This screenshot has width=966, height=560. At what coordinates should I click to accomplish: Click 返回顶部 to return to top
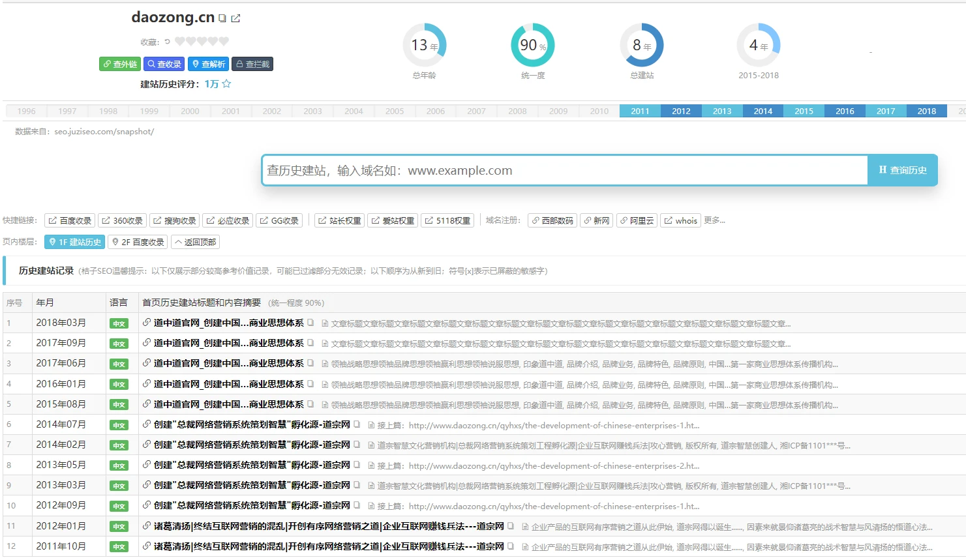pos(195,242)
